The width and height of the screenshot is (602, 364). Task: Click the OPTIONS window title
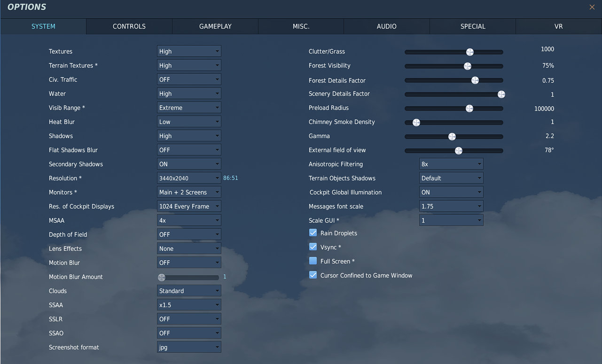[27, 7]
